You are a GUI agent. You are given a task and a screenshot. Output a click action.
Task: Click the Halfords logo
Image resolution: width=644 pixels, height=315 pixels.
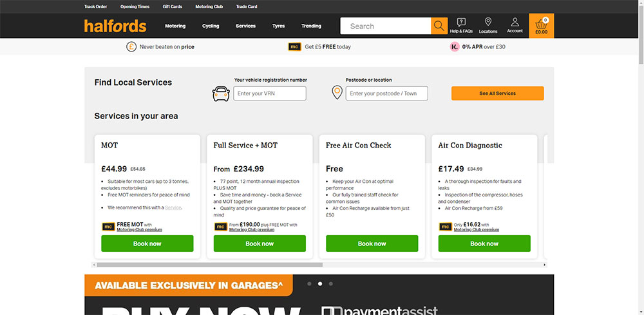[x=115, y=26]
